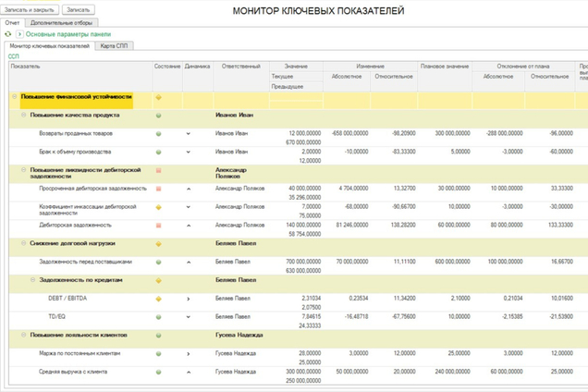Click the Динамика column header

198,77
